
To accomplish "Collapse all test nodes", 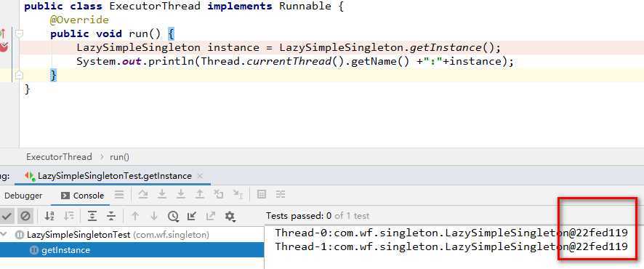I will (111, 216).
